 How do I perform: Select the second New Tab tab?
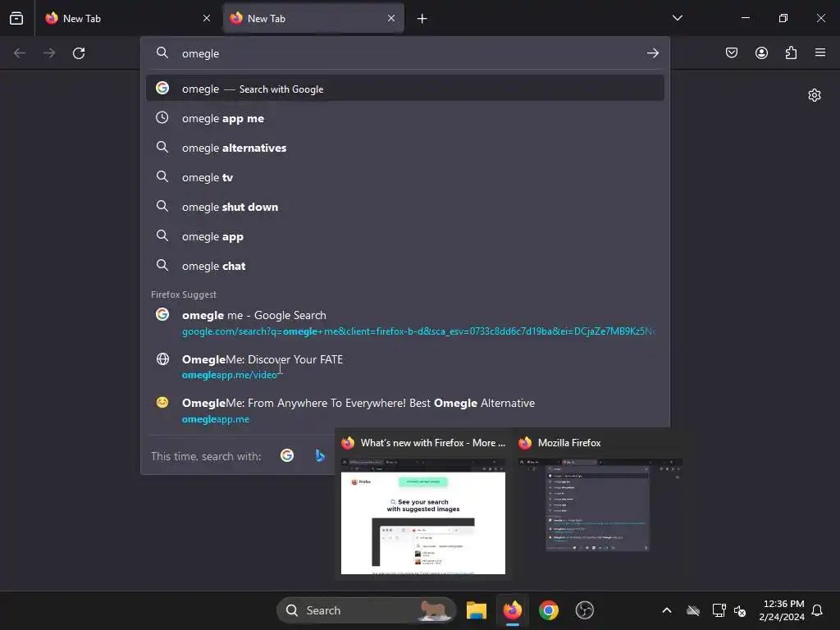pyautogui.click(x=313, y=18)
